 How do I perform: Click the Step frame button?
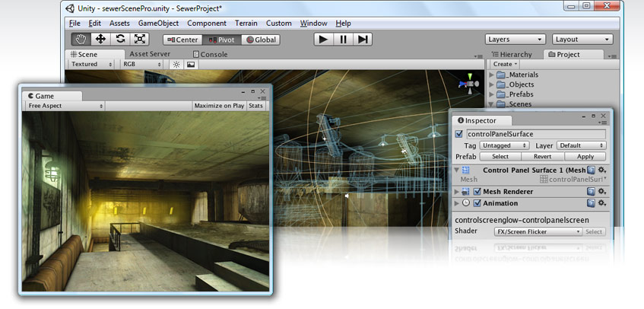[363, 39]
